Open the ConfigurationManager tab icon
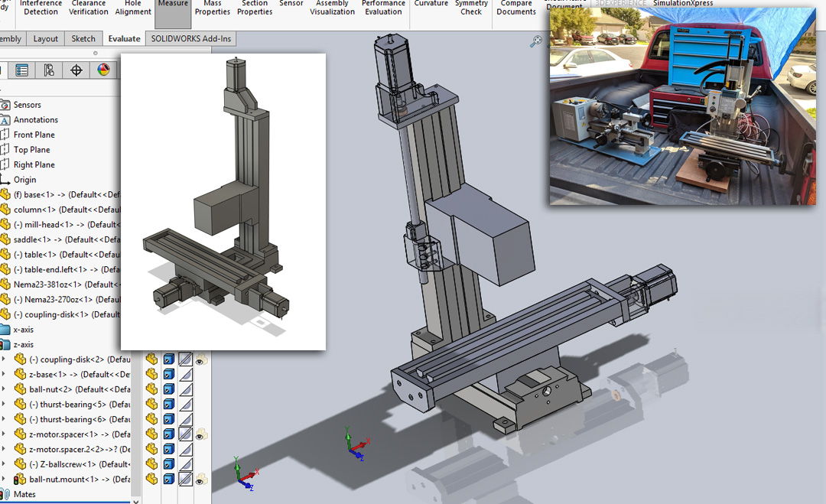This screenshot has width=826, height=504. click(49, 70)
